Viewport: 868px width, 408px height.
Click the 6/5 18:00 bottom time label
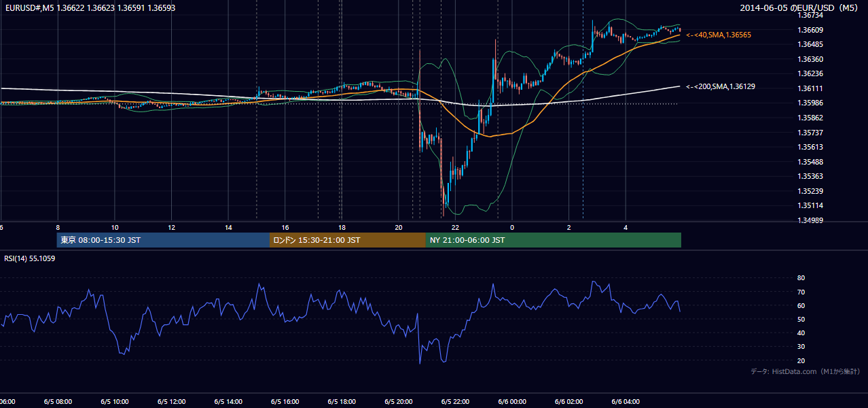tap(342, 401)
